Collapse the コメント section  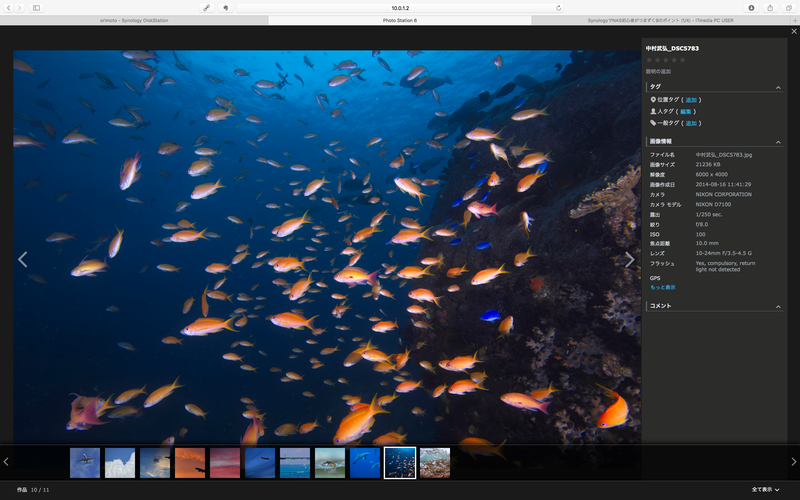coord(778,307)
